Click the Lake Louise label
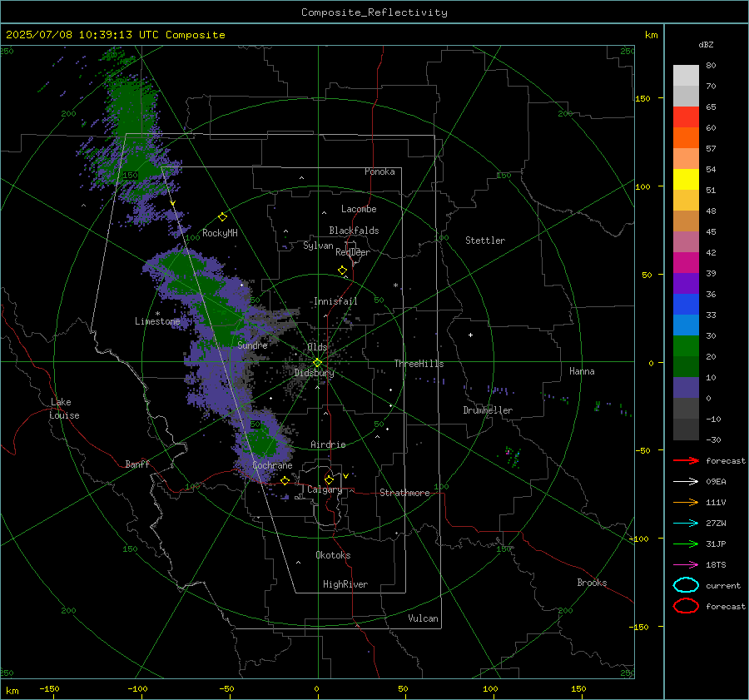Viewport: 749px width, 700px height. pyautogui.click(x=65, y=409)
